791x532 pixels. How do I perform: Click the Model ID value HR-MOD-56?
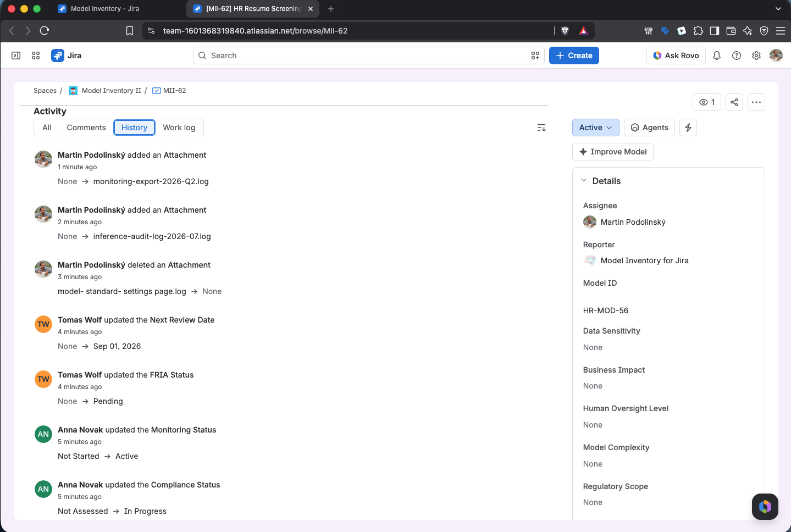coord(606,311)
